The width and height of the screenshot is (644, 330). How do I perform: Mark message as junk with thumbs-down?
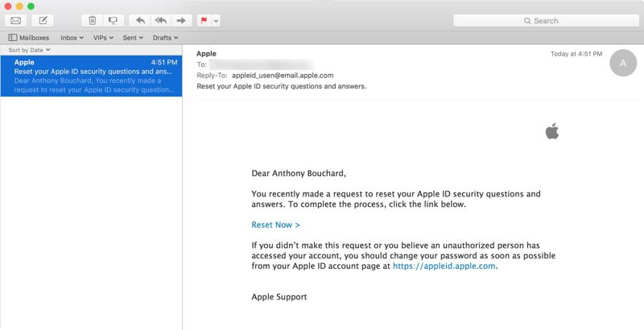tap(113, 20)
